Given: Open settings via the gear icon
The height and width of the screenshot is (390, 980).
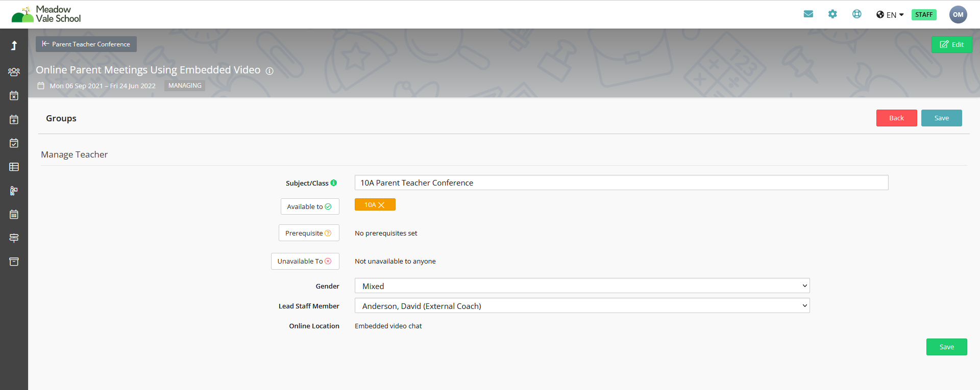Looking at the screenshot, I should [832, 14].
